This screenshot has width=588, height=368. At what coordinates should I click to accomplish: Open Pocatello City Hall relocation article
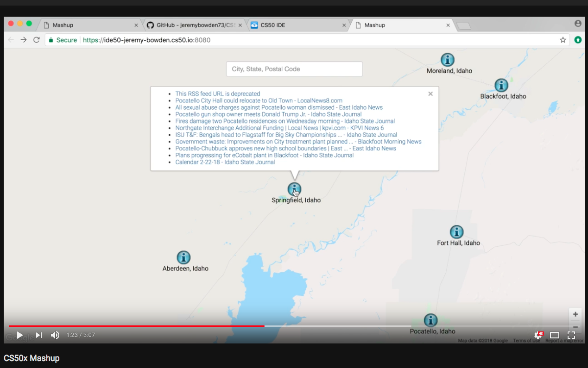pos(259,100)
